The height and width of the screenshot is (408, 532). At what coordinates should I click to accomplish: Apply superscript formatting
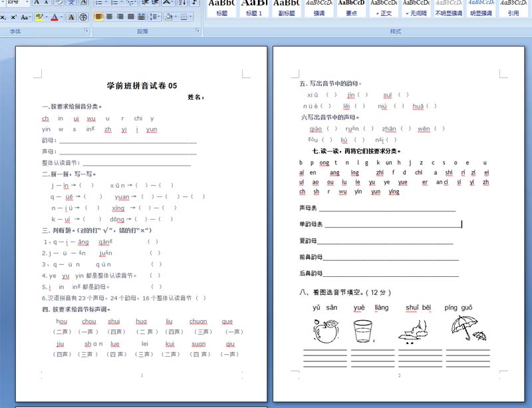pos(13,17)
